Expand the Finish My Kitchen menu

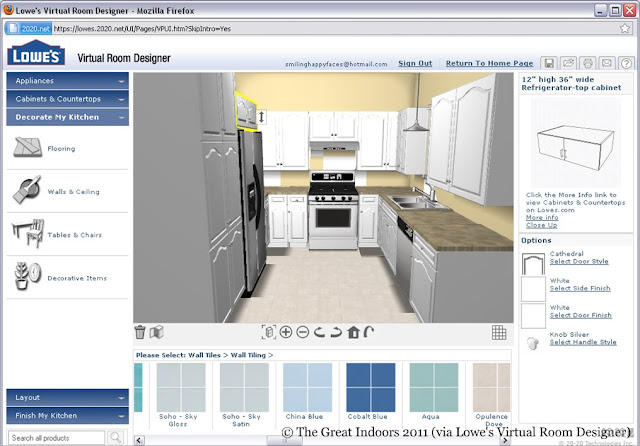point(67,415)
